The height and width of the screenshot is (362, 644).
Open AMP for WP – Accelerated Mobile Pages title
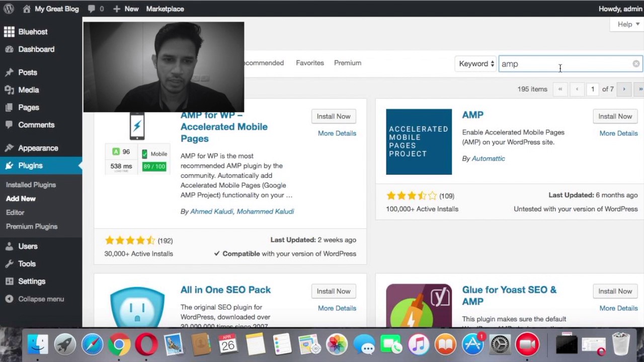(x=224, y=127)
